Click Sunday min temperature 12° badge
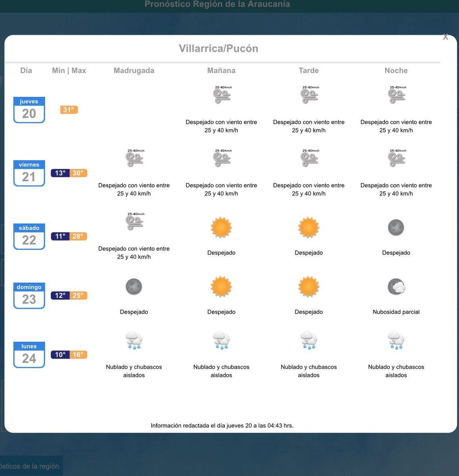The height and width of the screenshot is (476, 459). pyautogui.click(x=60, y=296)
